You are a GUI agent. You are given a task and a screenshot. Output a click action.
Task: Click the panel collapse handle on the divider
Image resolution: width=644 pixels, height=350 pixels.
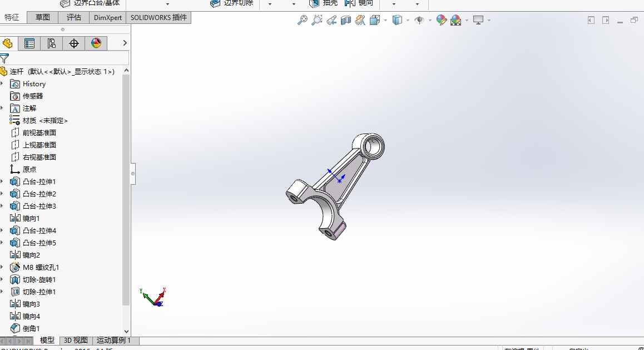pyautogui.click(x=133, y=174)
